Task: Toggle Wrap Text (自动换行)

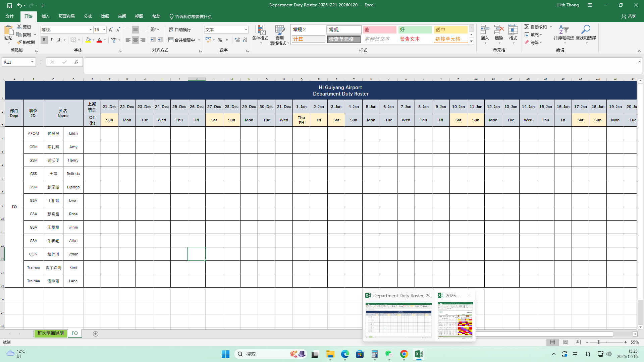Action: point(180,30)
